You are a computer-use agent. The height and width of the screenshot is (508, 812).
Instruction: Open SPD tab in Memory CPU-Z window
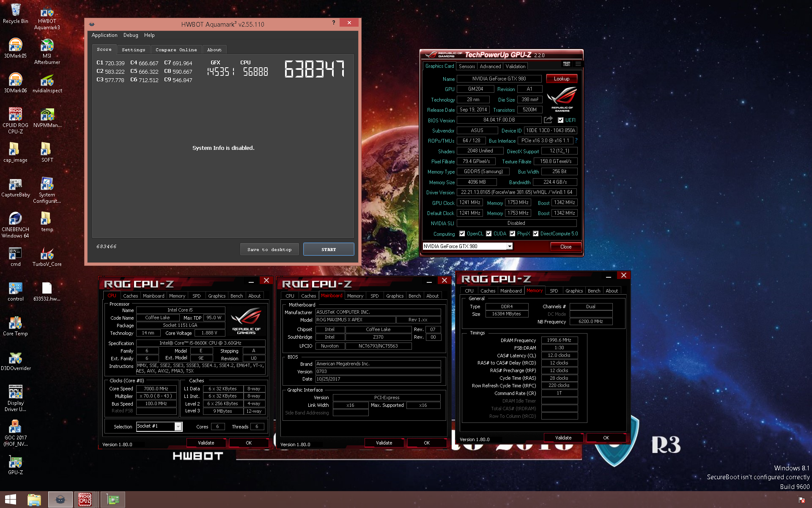[x=554, y=291]
